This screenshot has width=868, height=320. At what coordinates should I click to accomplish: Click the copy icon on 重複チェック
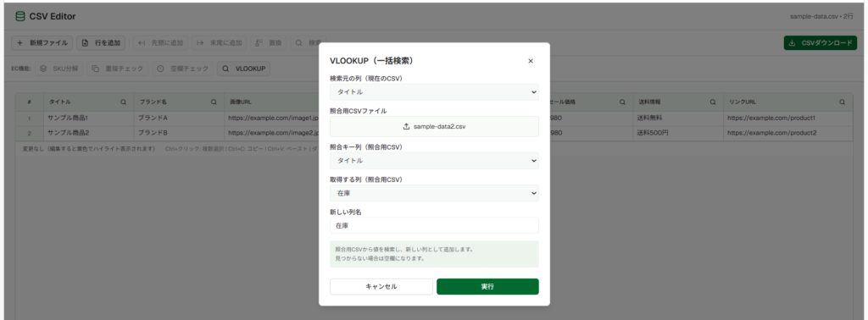[x=96, y=69]
